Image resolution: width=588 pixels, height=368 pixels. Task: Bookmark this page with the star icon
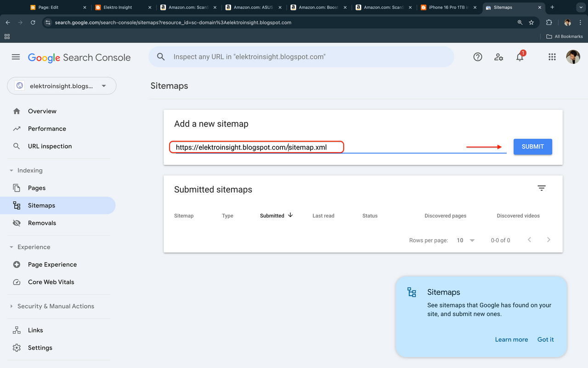coord(531,22)
